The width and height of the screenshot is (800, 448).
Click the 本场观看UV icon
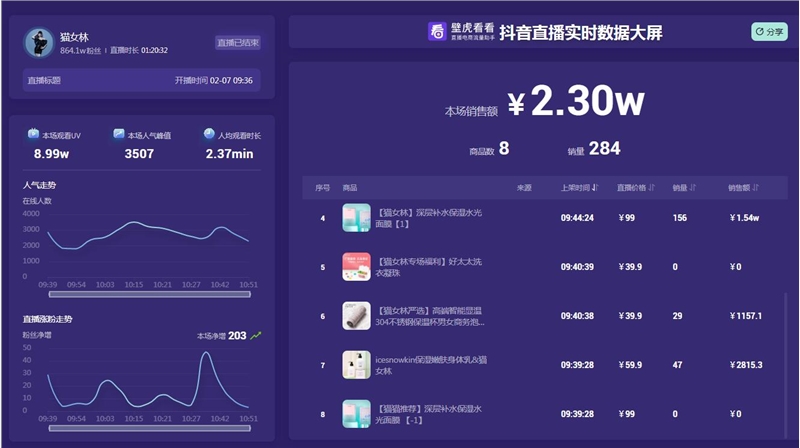(34, 134)
